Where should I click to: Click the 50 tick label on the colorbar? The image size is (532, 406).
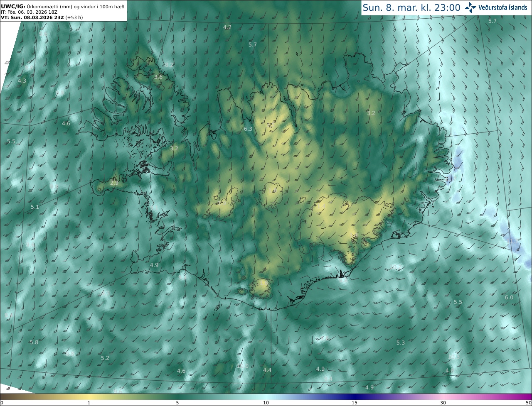529,403
